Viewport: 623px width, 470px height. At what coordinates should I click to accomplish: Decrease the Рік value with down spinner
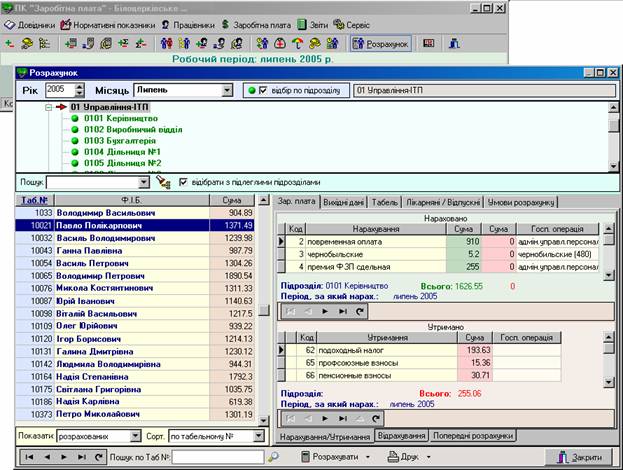tap(79, 94)
